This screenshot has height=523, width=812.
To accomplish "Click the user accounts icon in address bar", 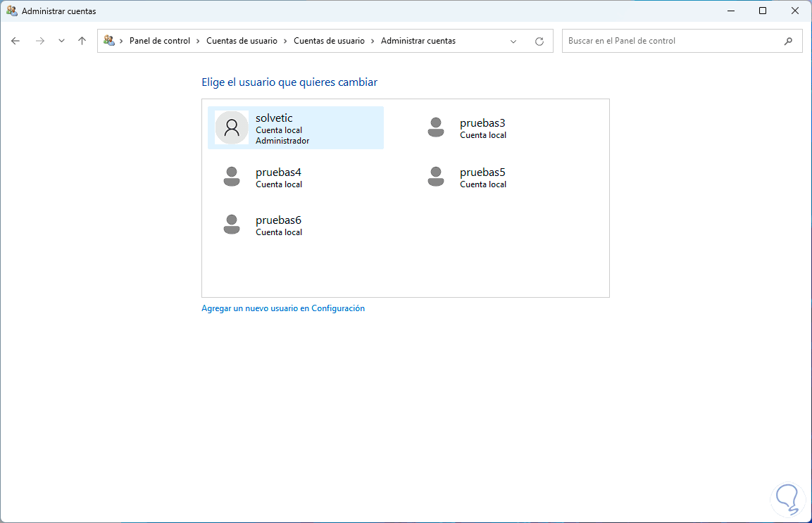I will coord(109,41).
